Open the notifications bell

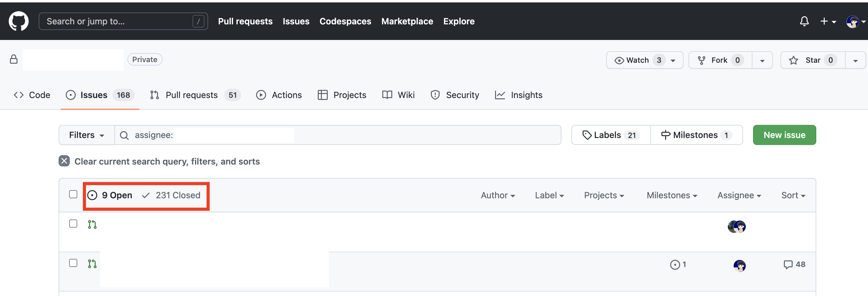[804, 21]
